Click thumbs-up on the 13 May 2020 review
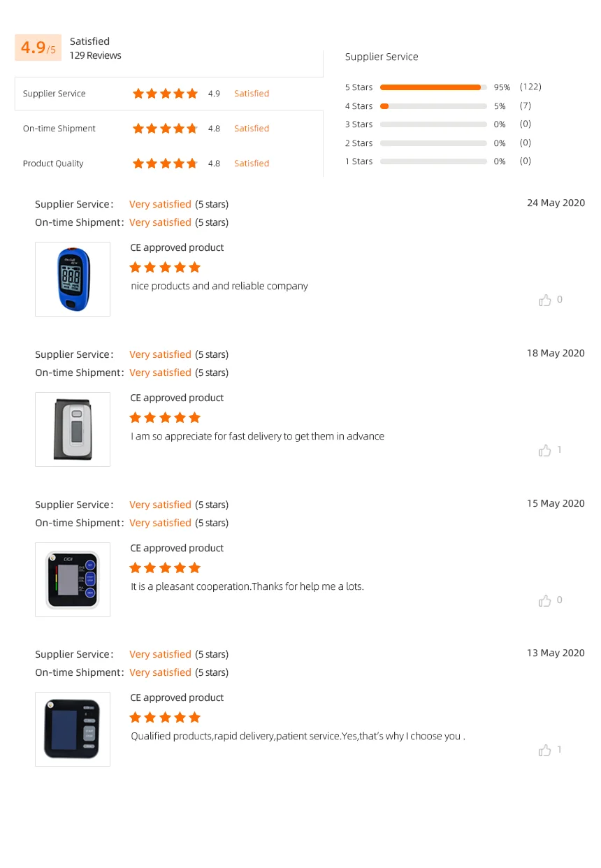This screenshot has height=868, width=601. pyautogui.click(x=545, y=751)
